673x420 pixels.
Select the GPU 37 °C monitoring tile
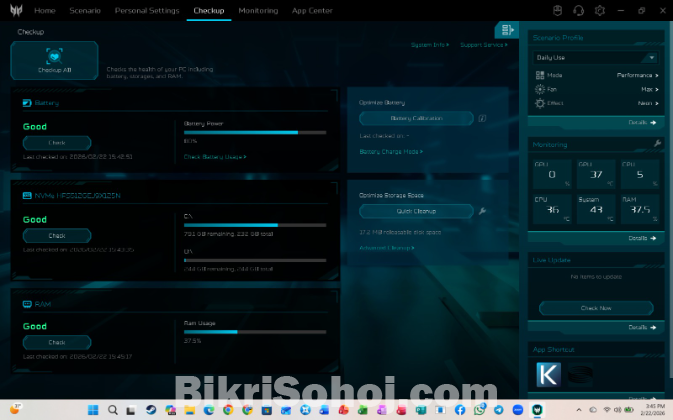[x=596, y=174]
